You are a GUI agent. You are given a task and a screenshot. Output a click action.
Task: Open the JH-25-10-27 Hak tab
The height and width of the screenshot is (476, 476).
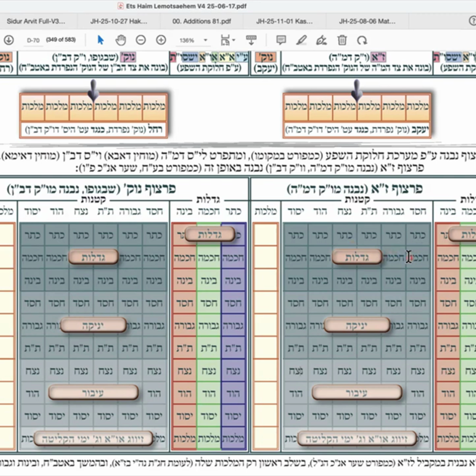[x=119, y=21]
